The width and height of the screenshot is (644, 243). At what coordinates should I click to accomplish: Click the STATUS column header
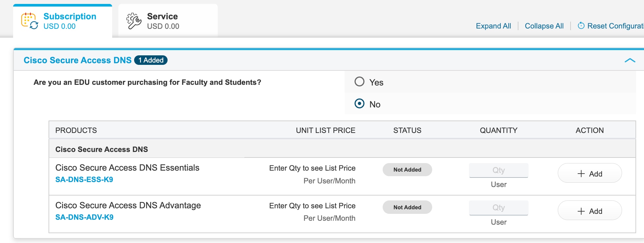point(407,130)
